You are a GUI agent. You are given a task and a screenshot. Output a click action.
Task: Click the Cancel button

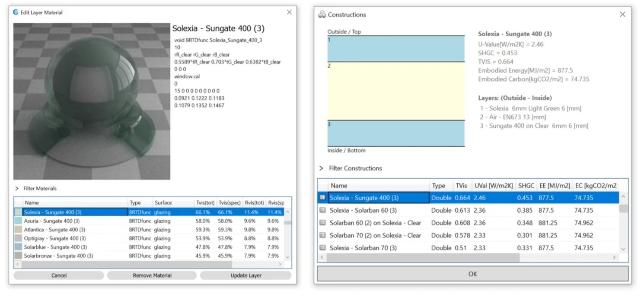[59, 275]
